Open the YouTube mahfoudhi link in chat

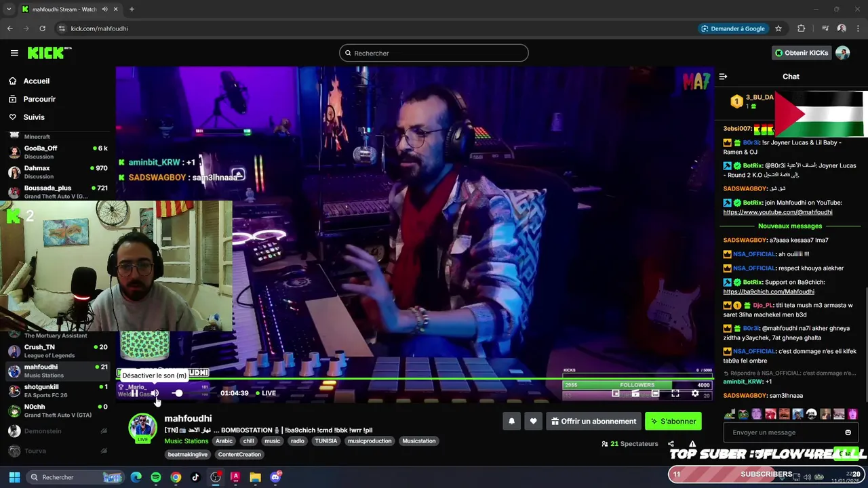[777, 212]
